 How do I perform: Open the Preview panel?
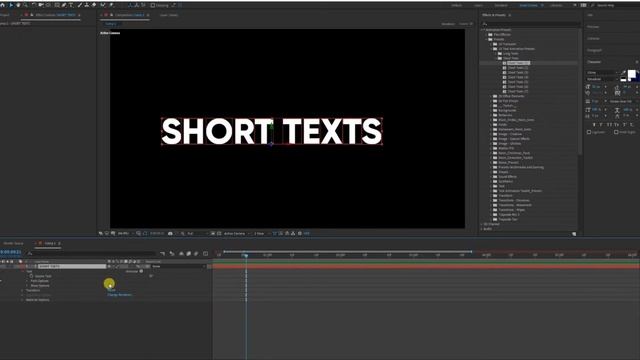593,27
